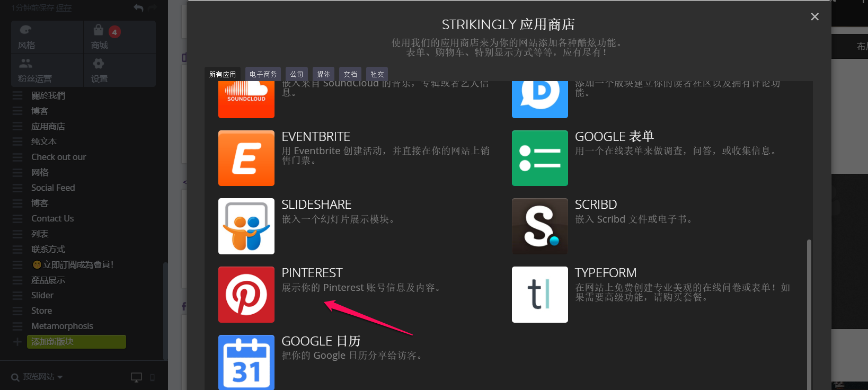Viewport: 868px width, 390px height.
Task: Select the Social Feed section
Action: [53, 188]
